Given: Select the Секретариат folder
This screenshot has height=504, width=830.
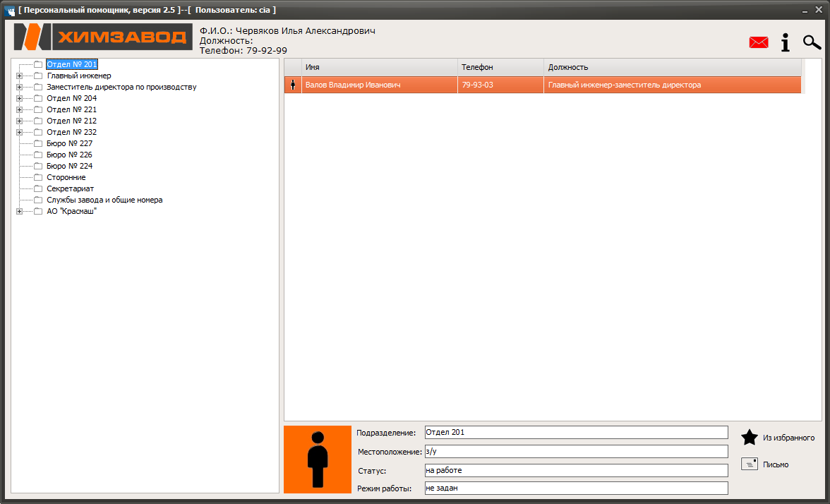Looking at the screenshot, I should click(70, 188).
